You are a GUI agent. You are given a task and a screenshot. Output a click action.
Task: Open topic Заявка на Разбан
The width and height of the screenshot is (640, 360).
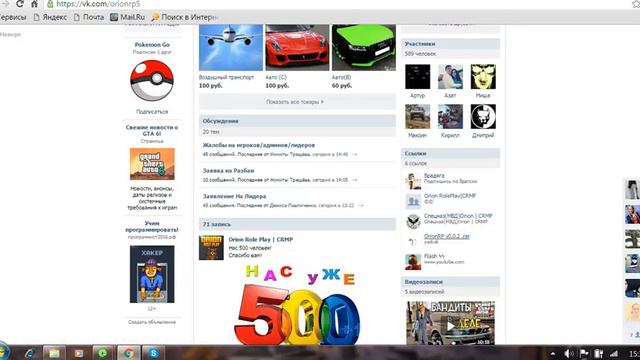[x=229, y=171]
